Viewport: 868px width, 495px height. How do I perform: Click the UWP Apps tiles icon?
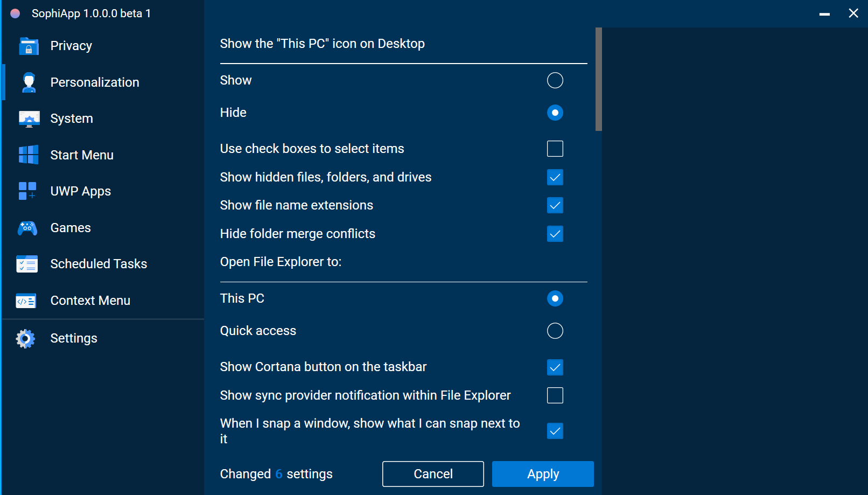[x=27, y=191]
